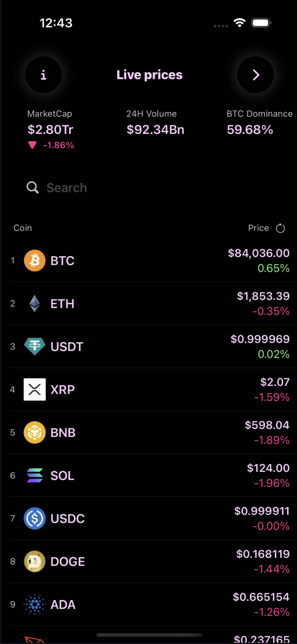
Task: Select the USDC blue dollar icon
Action: coord(35,518)
